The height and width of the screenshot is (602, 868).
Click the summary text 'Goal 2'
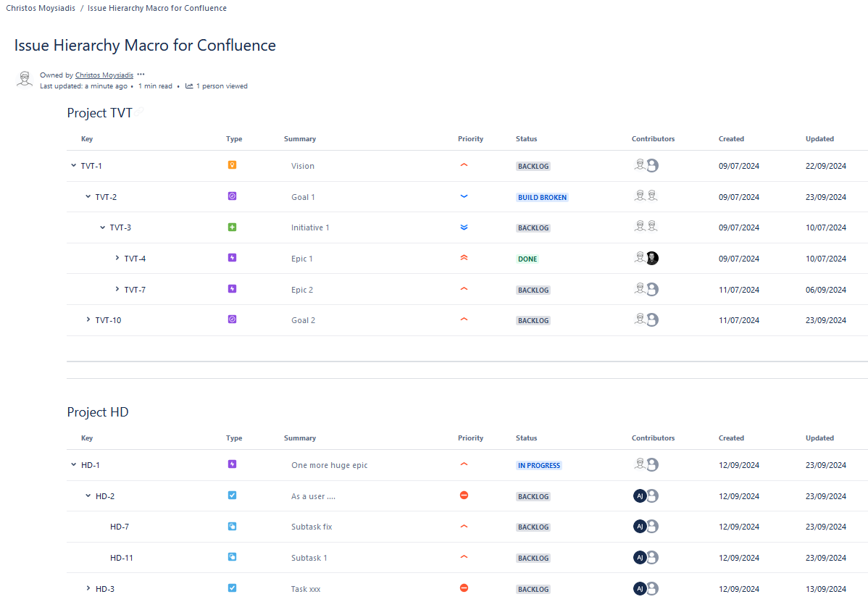[304, 320]
